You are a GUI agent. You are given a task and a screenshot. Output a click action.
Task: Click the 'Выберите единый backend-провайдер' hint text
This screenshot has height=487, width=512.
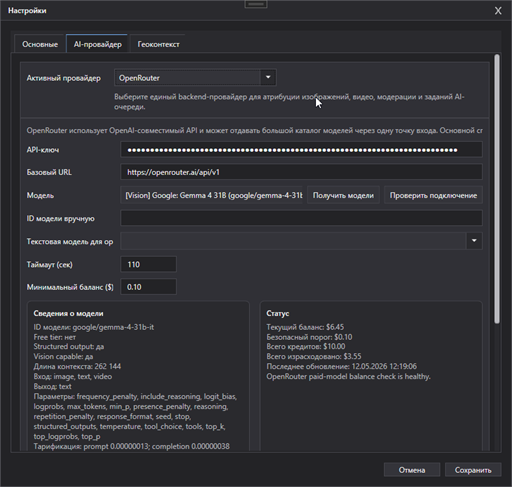pos(289,102)
